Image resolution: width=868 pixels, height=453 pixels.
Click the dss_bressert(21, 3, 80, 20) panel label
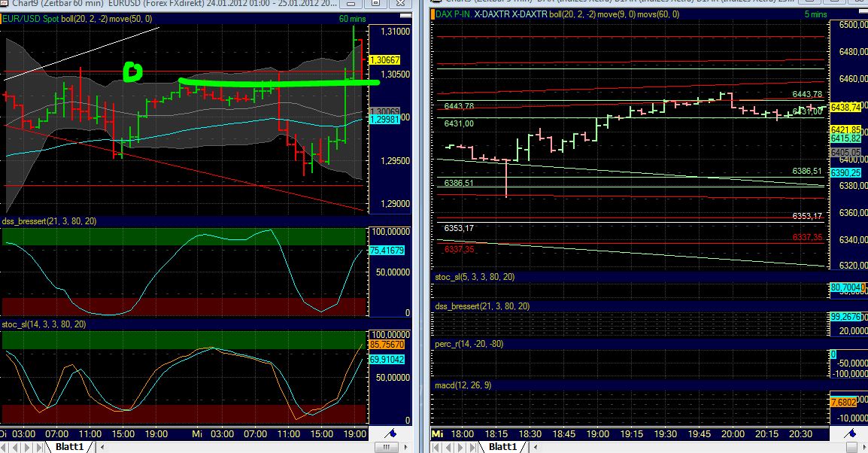click(x=49, y=220)
